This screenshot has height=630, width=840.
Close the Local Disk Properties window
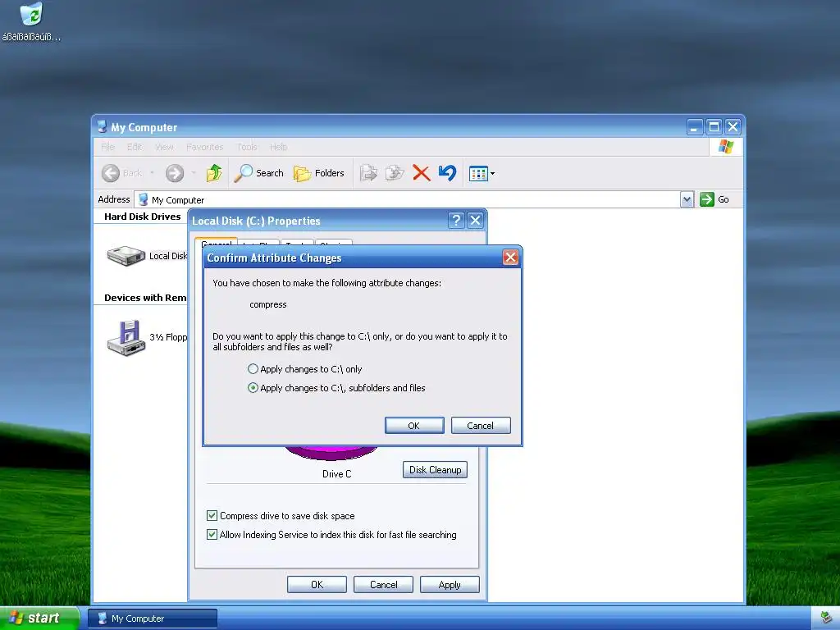point(475,220)
